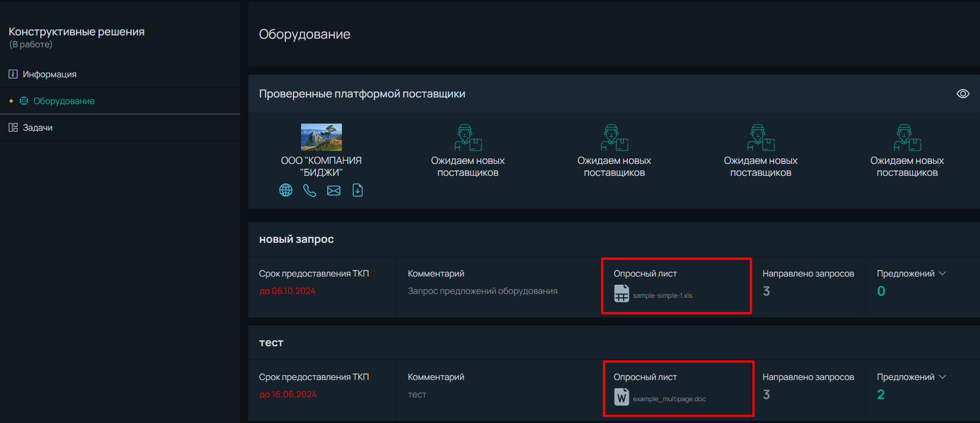Open the globe website icon for ООО Компания Биджи
980x423 pixels.
pyautogui.click(x=286, y=190)
